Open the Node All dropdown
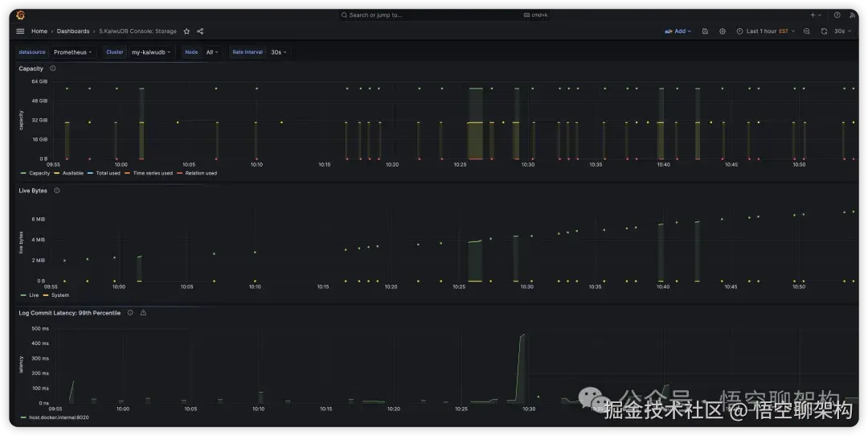Viewport: 868px width, 436px height. (212, 52)
